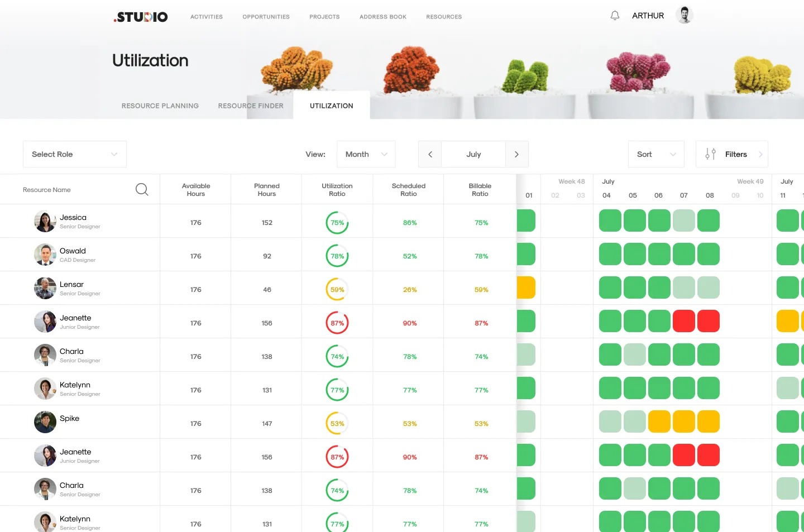Viewport: 804px width, 532px height.
Task: Go to previous month using left arrow
Action: [x=430, y=154]
